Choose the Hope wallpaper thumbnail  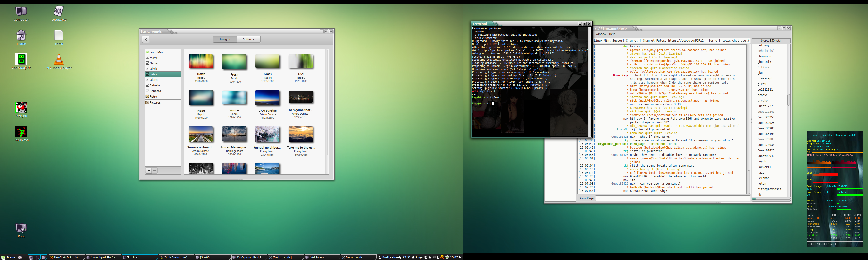point(201,98)
